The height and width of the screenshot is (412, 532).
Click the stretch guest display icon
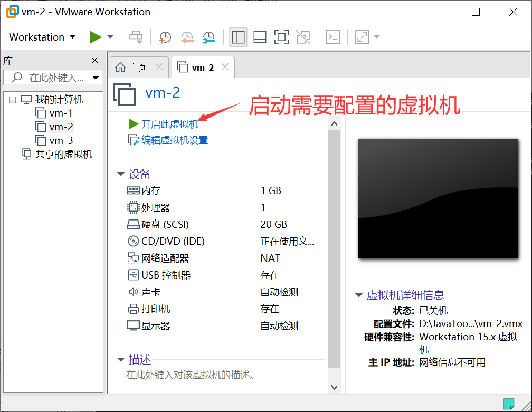point(363,37)
